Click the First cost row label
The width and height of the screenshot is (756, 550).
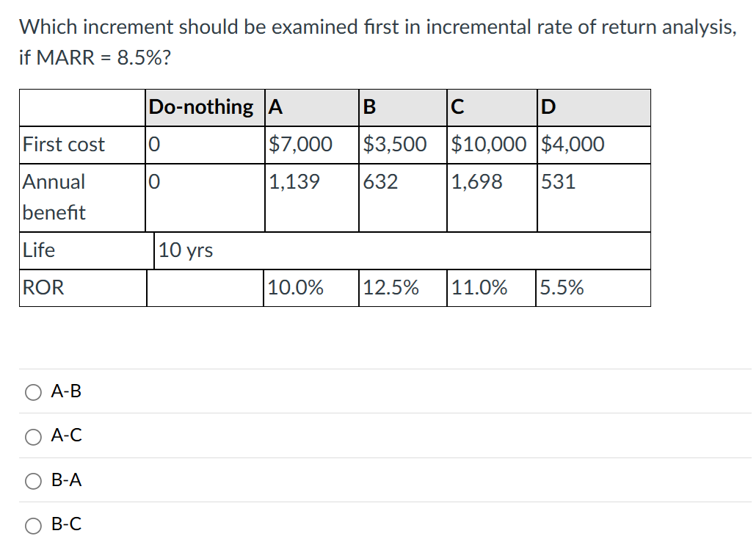click(62, 145)
